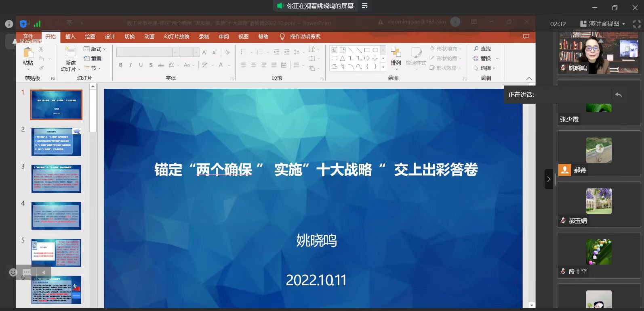Enter full screen with the corner icon

pyautogui.click(x=637, y=24)
